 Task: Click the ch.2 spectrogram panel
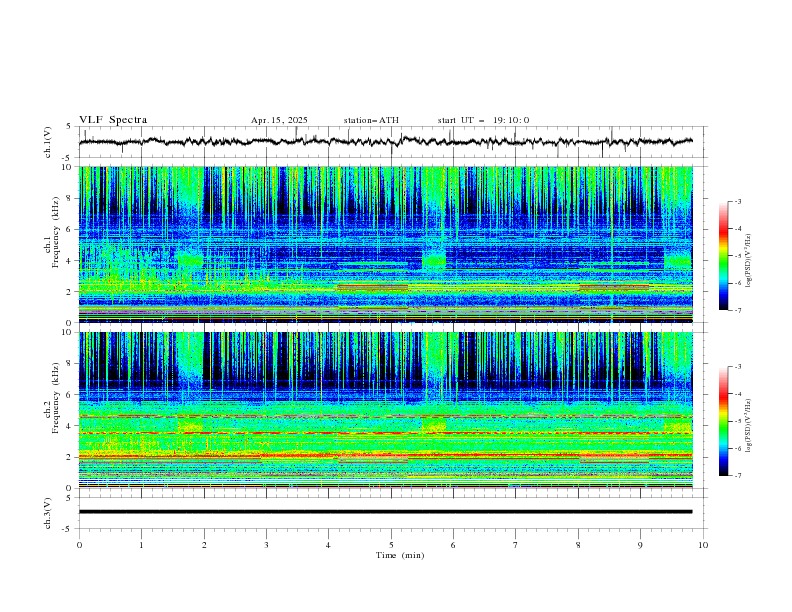pyautogui.click(x=385, y=410)
